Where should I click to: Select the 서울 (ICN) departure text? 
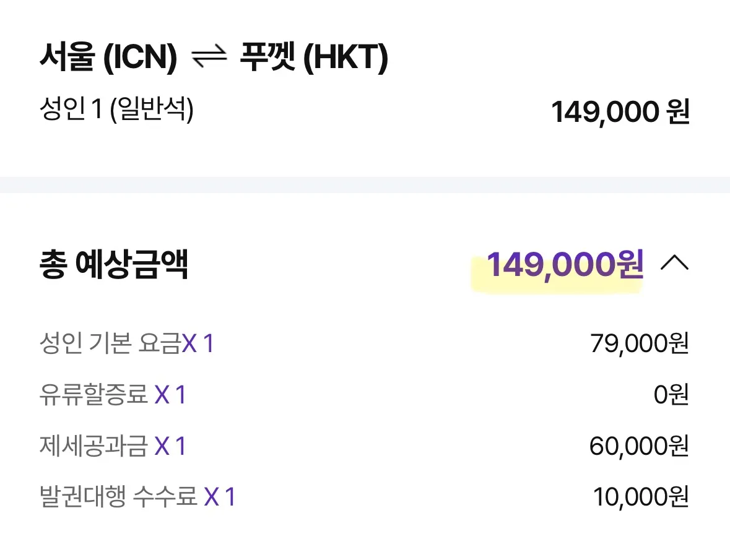point(108,58)
